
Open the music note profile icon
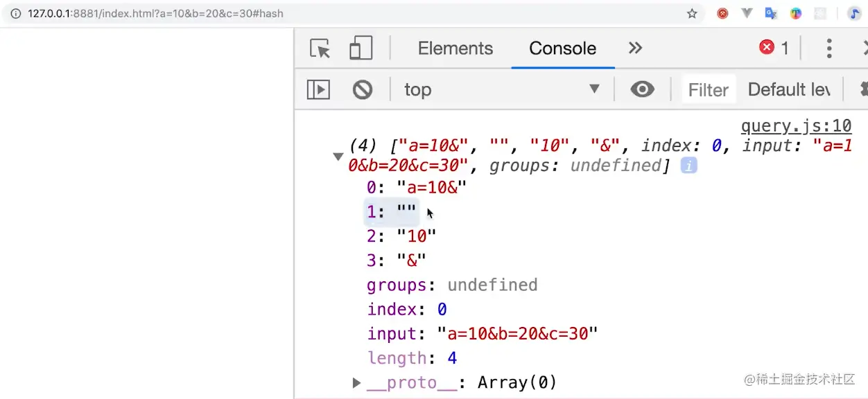tap(854, 13)
